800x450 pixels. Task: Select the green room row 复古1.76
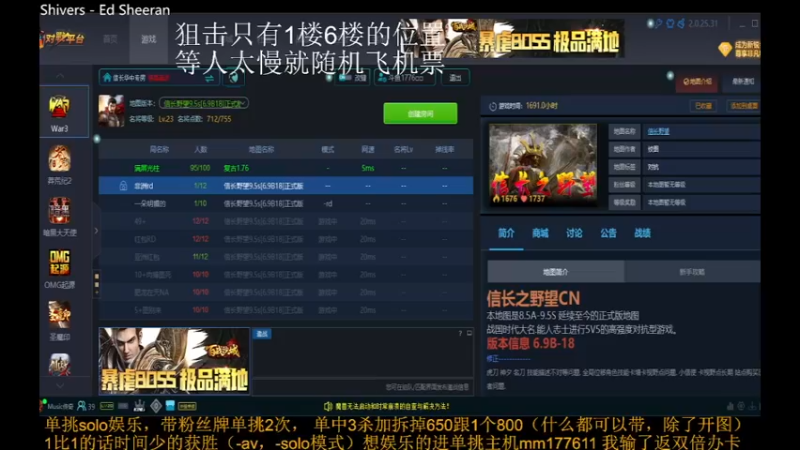point(286,168)
